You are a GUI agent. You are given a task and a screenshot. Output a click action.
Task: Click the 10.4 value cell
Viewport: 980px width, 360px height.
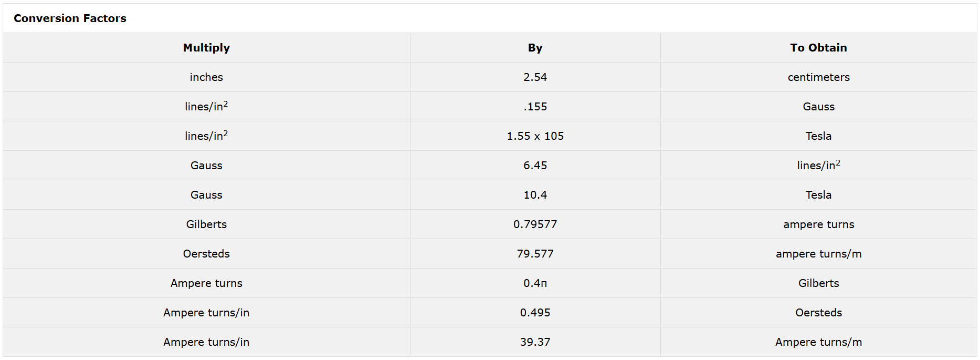coord(535,195)
